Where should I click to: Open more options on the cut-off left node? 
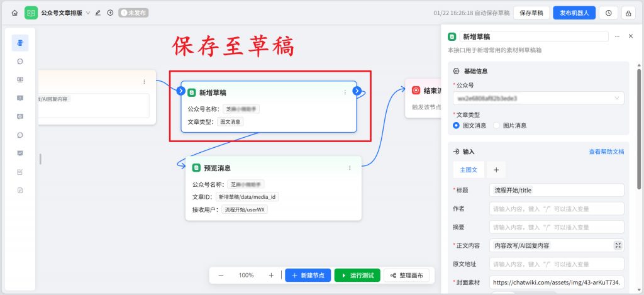pyautogui.click(x=144, y=81)
